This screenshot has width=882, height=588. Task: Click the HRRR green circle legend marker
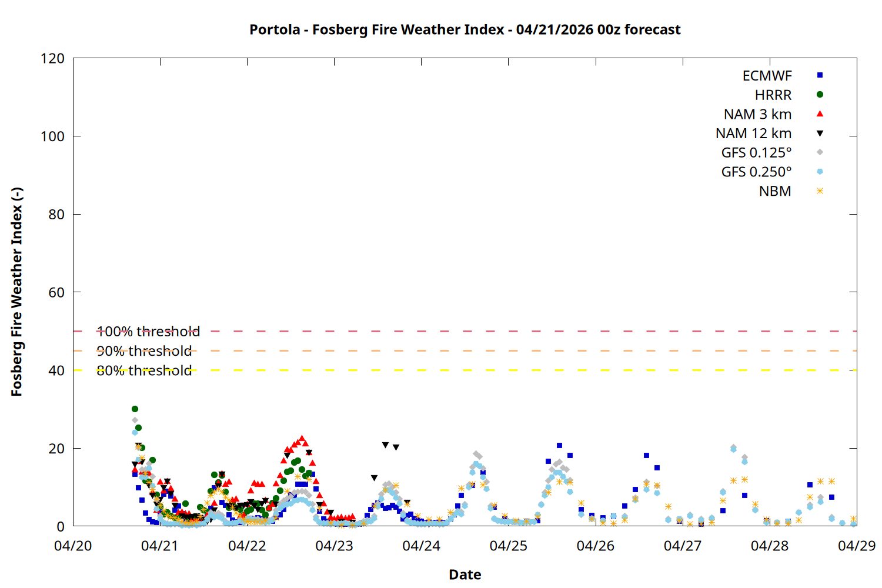point(820,95)
